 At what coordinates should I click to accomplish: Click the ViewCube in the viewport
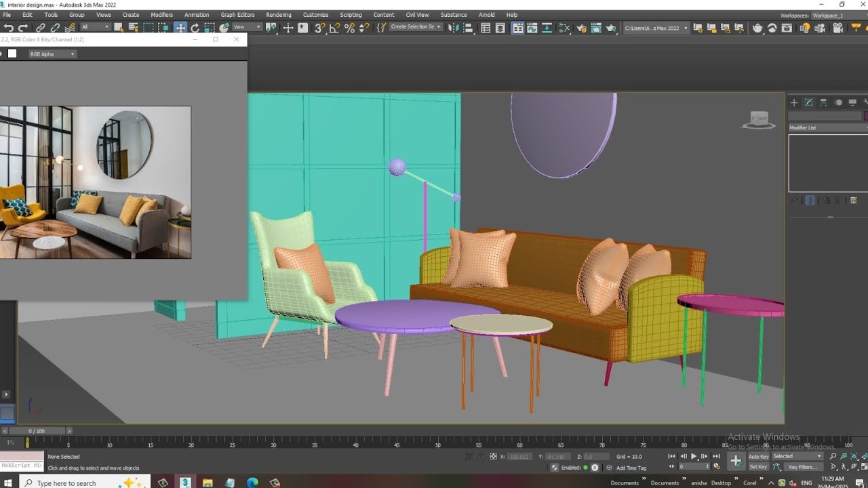point(758,120)
